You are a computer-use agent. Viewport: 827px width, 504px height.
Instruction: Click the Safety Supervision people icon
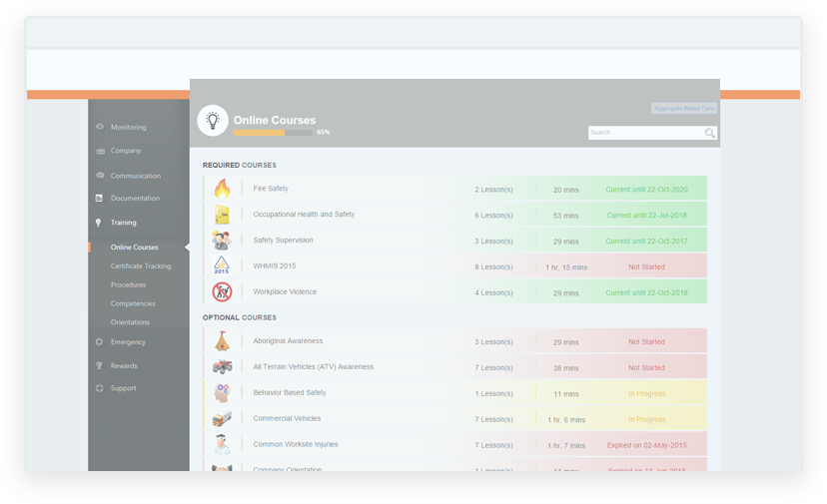pos(222,240)
